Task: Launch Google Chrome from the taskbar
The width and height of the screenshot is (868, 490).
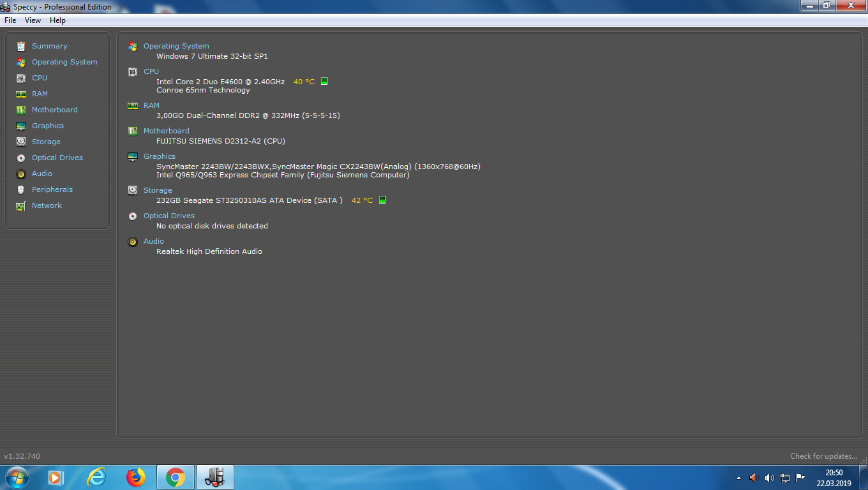Action: click(x=175, y=477)
